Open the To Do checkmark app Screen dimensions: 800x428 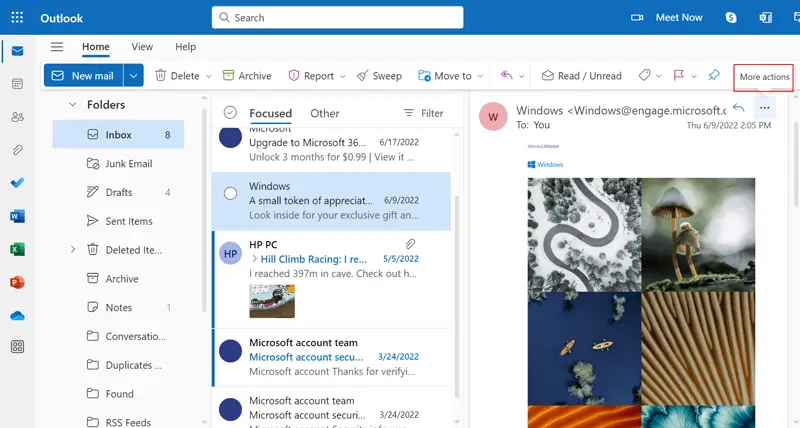(x=17, y=183)
